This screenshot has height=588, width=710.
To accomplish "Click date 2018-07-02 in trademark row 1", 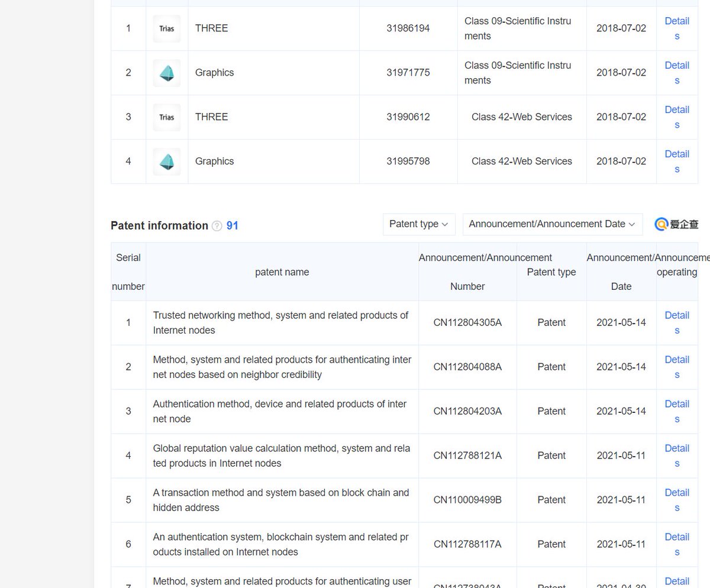I will (x=621, y=28).
